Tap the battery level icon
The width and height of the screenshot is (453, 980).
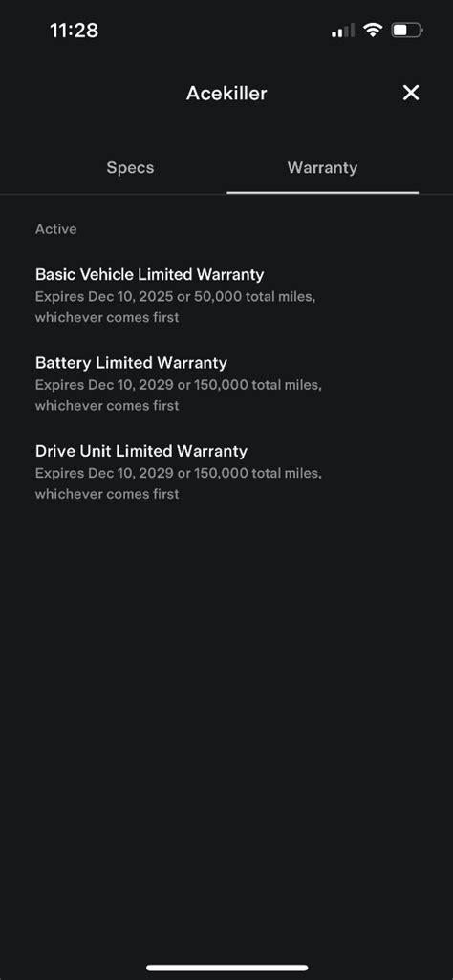(x=407, y=30)
